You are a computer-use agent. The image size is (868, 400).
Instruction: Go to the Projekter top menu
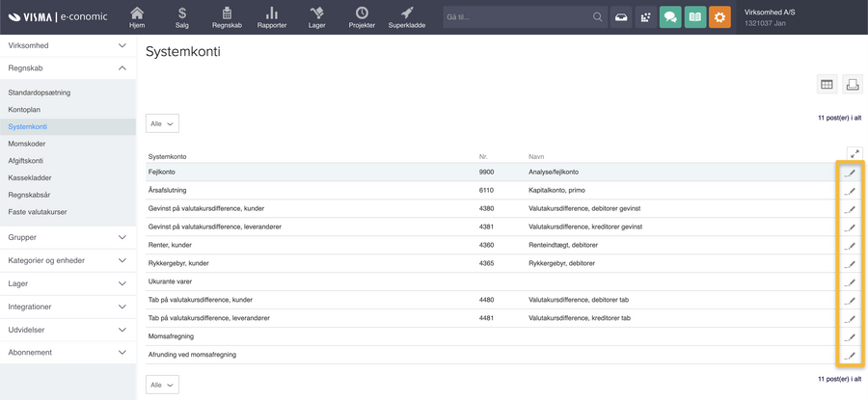pos(362,17)
